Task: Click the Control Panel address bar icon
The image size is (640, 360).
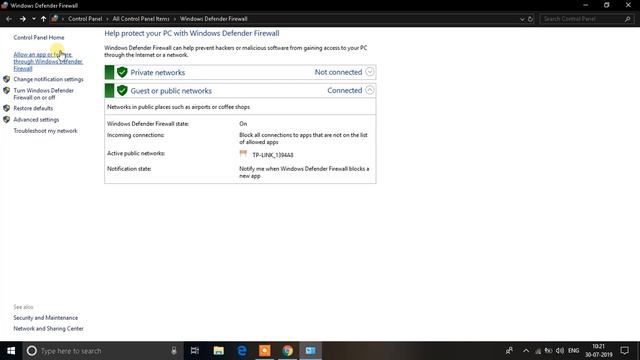Action: pyautogui.click(x=54, y=19)
